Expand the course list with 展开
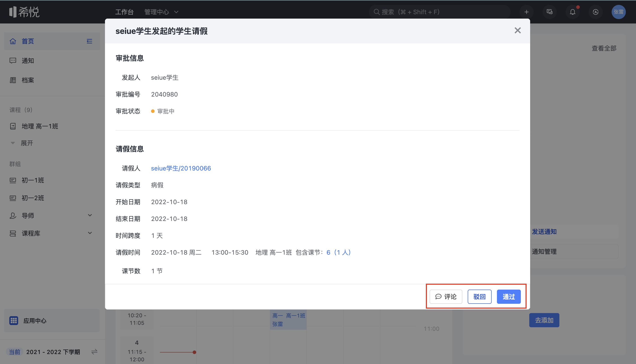 [27, 143]
